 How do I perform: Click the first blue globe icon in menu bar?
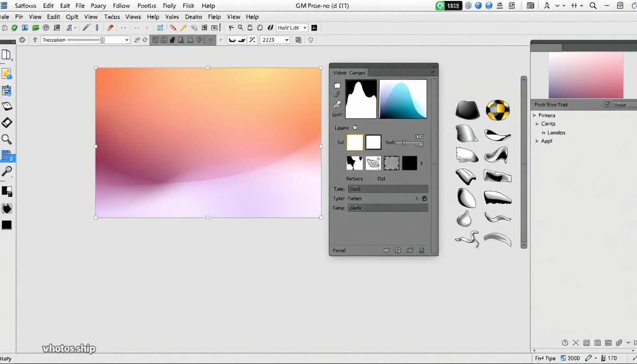point(478,6)
